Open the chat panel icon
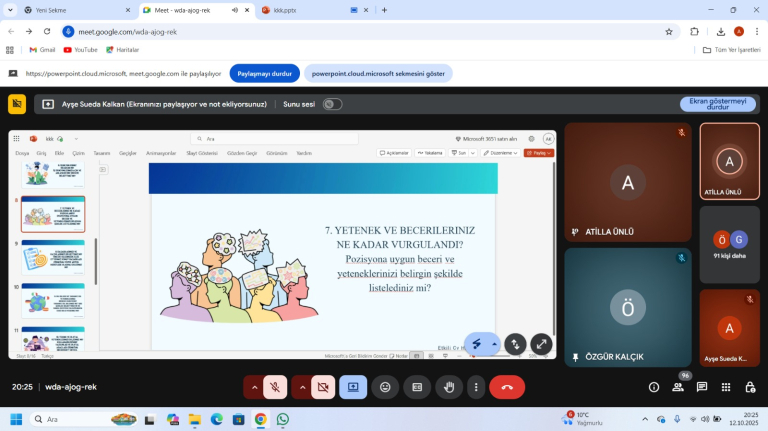Screen dimensions: 768x431 tap(702, 387)
